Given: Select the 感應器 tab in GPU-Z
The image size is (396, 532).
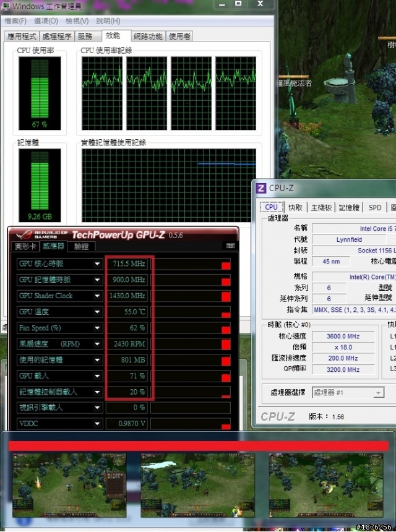Looking at the screenshot, I should (53, 246).
